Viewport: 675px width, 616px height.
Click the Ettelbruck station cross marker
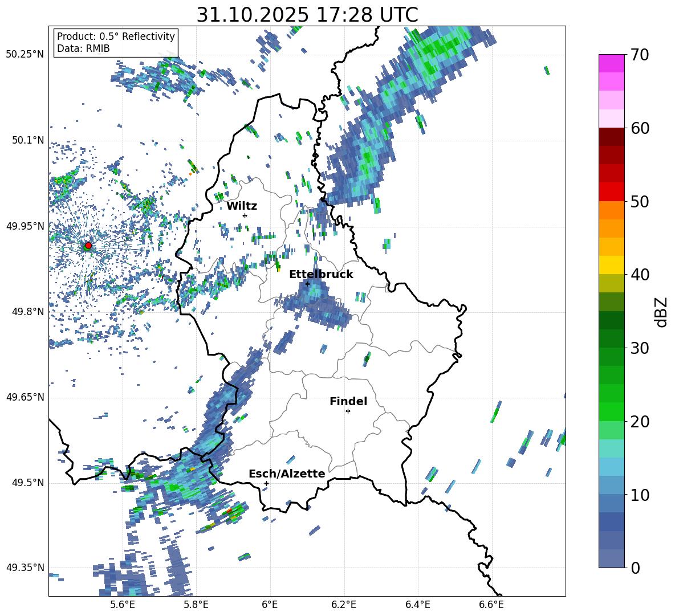(x=307, y=284)
